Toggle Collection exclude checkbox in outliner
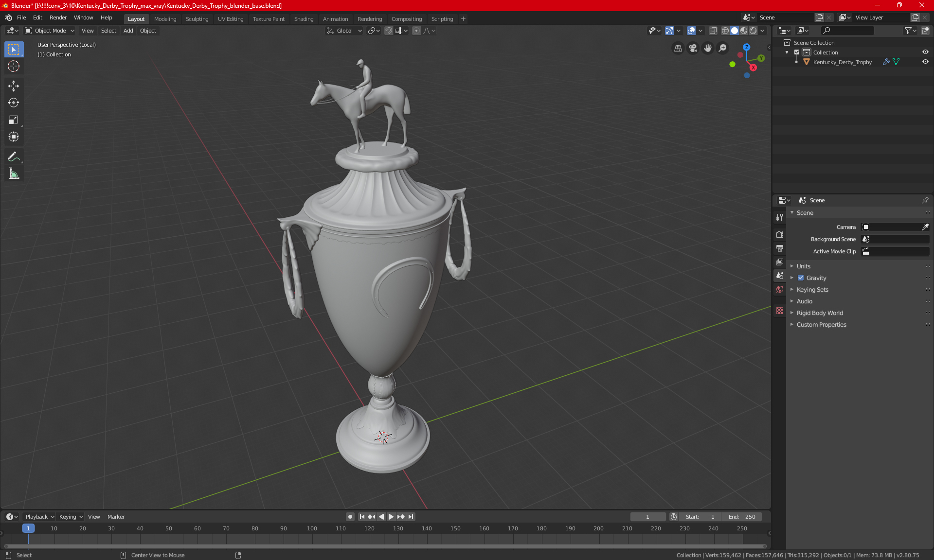The width and height of the screenshot is (934, 560). click(x=797, y=52)
